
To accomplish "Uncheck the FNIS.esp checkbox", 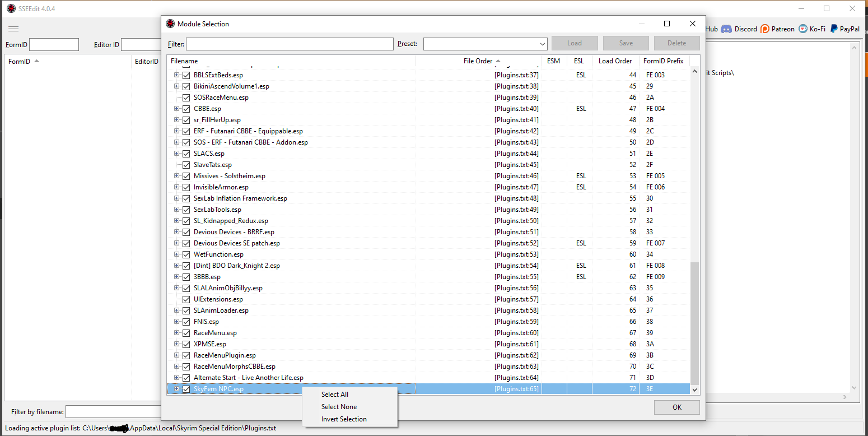I will [x=186, y=322].
